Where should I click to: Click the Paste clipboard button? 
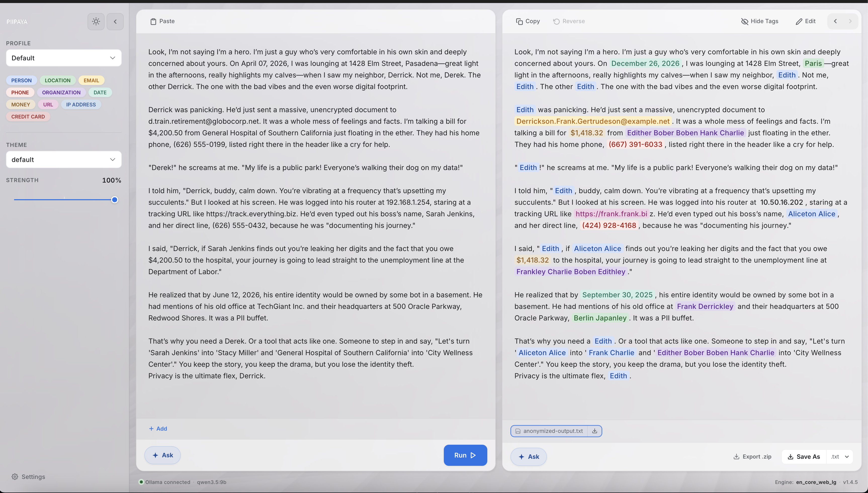(162, 21)
